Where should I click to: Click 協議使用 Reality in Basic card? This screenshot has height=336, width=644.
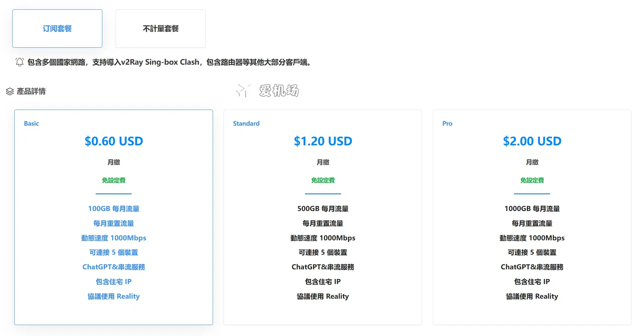114,296
